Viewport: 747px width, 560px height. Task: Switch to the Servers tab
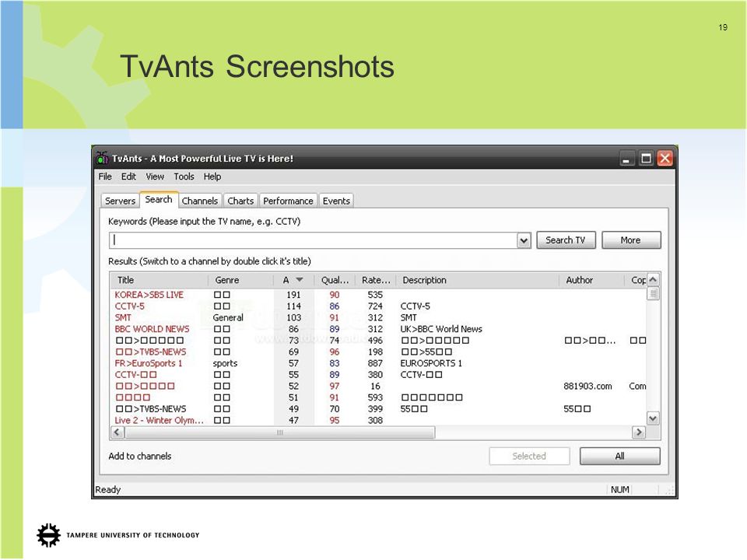[x=120, y=201]
